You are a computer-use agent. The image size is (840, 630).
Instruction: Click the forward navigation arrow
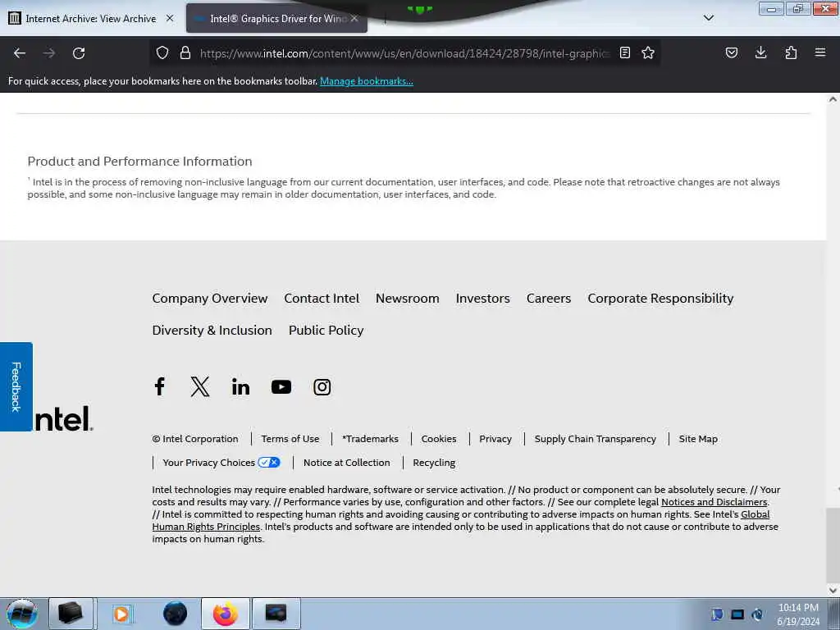tap(49, 53)
